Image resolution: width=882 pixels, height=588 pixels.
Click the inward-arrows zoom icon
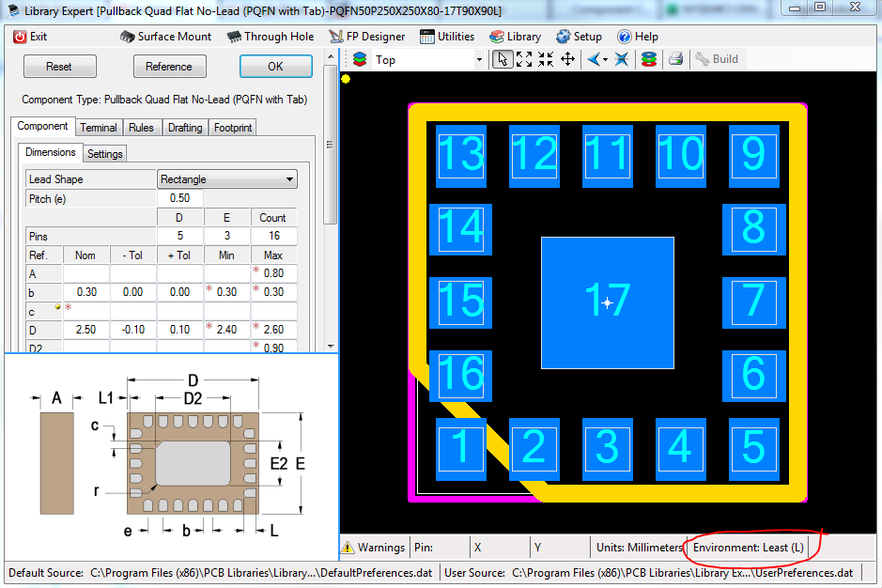[546, 59]
